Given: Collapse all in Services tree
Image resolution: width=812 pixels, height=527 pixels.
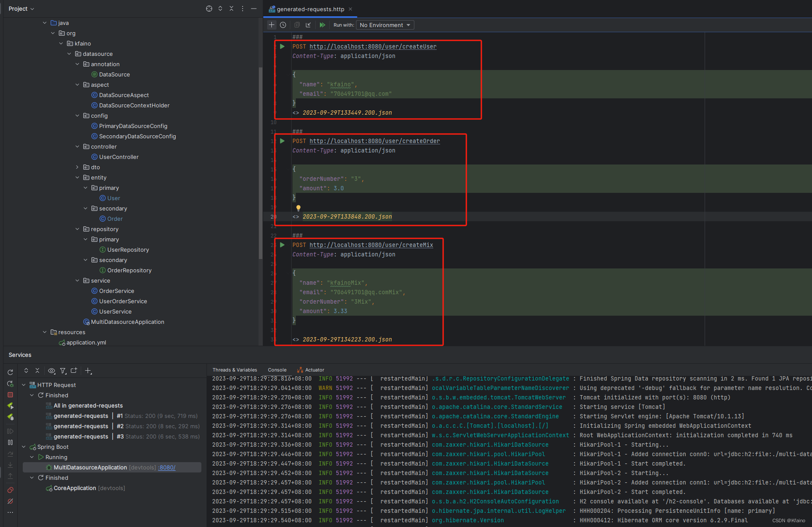Looking at the screenshot, I should [x=37, y=370].
